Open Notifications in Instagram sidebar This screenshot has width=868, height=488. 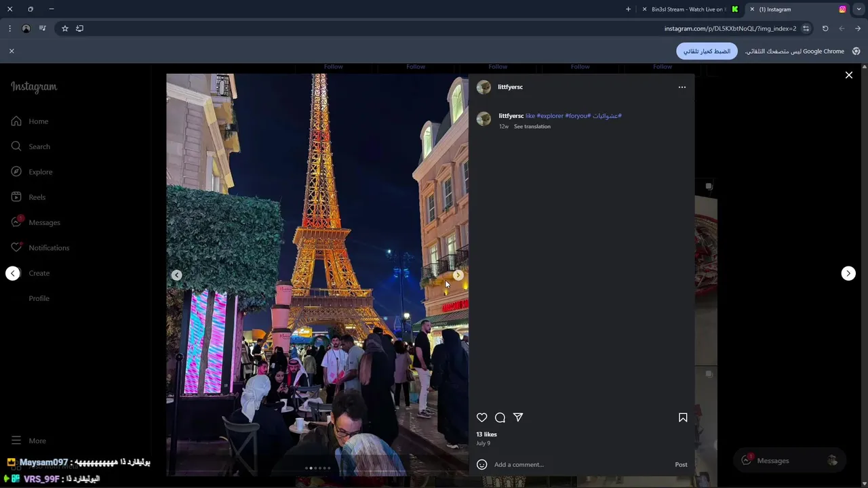tap(40, 247)
